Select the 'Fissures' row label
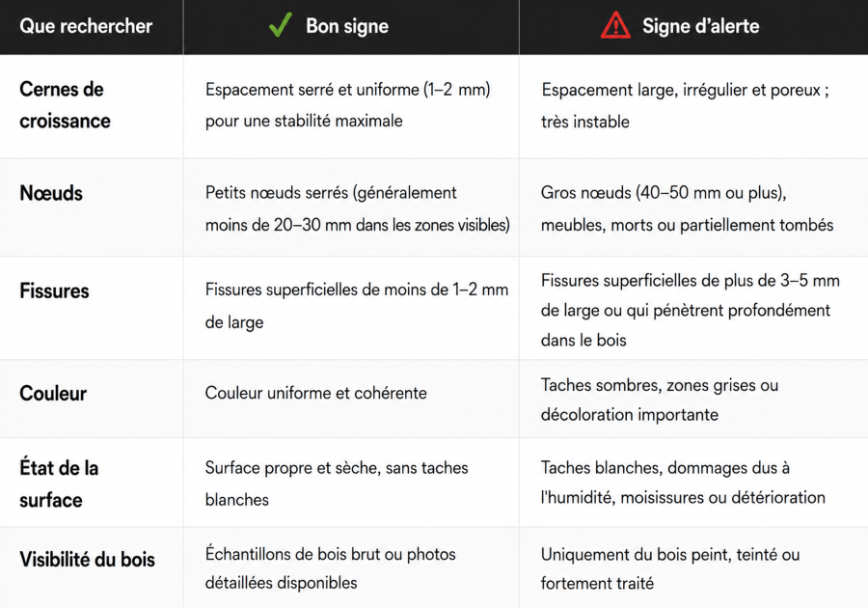This screenshot has width=868, height=608. pos(54,290)
